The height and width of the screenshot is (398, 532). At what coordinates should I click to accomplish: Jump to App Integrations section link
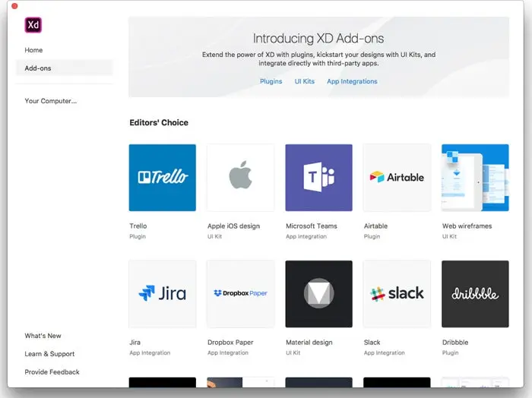tap(352, 81)
